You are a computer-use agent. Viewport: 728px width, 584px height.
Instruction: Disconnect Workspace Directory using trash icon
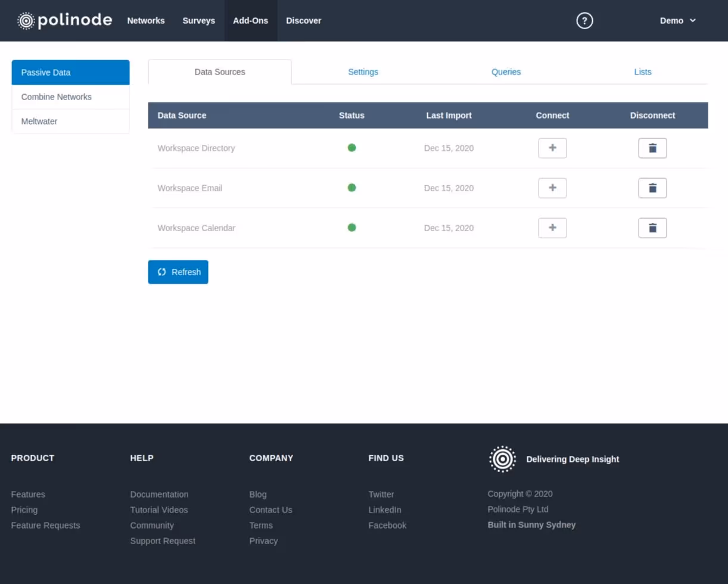652,148
